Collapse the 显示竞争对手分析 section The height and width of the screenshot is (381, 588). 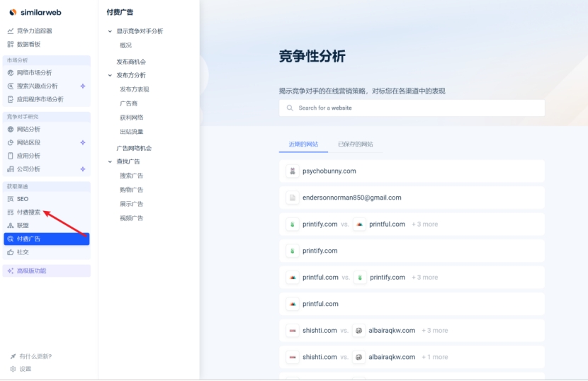tap(110, 32)
